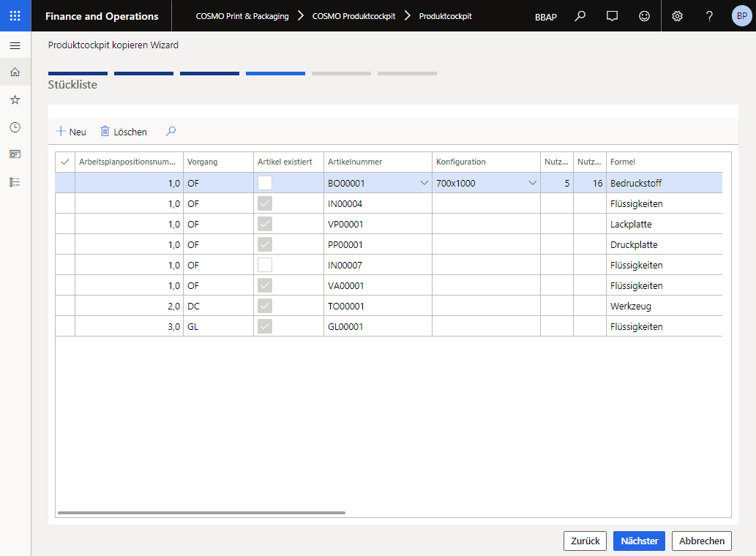Expand the navigation pane hamburger menu
This screenshot has width=756, height=556.
pyautogui.click(x=15, y=46)
